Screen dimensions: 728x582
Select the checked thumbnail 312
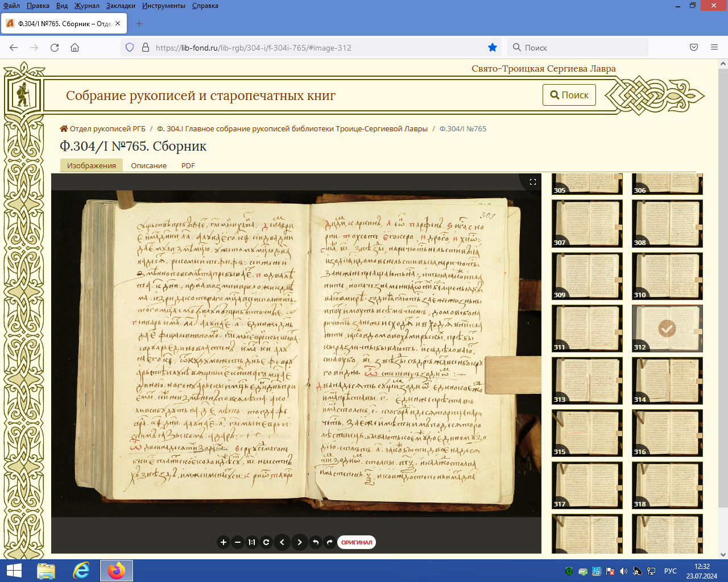pos(667,328)
